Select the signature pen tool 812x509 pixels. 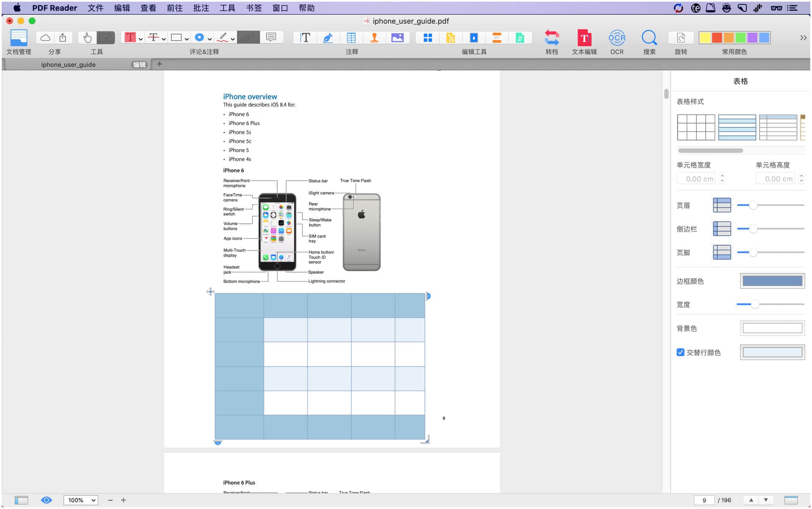pos(328,38)
